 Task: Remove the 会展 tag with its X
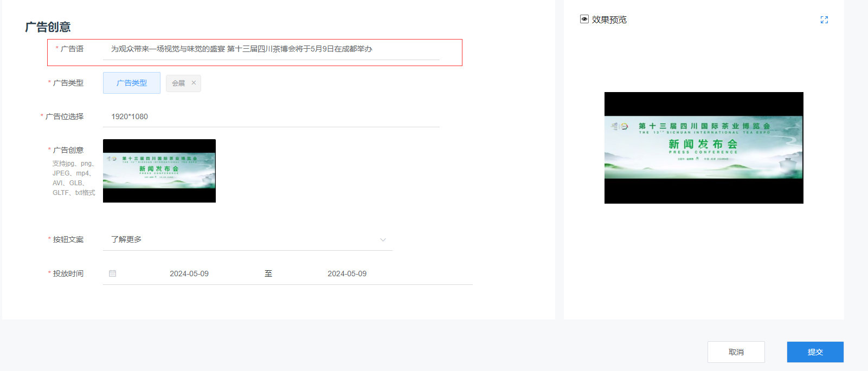[194, 83]
